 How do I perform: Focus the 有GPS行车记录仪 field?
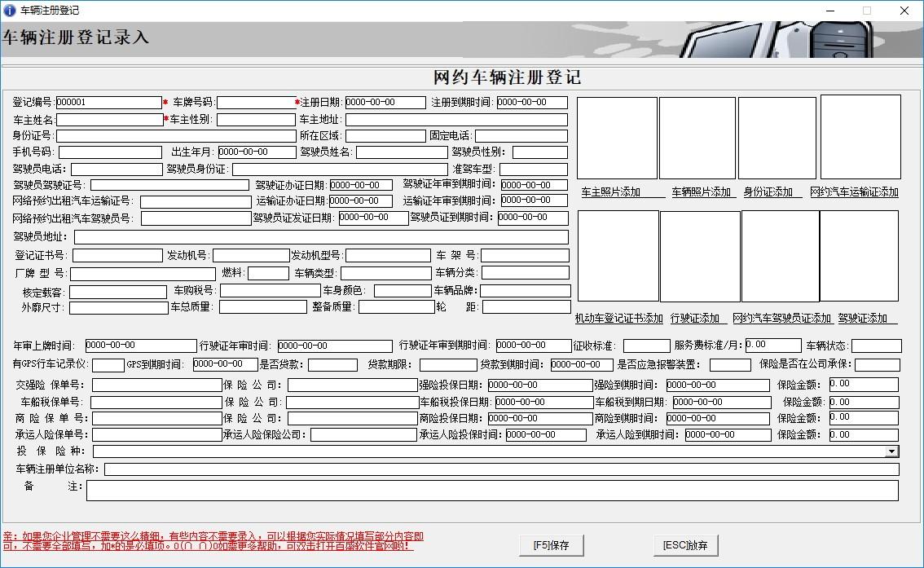click(108, 365)
